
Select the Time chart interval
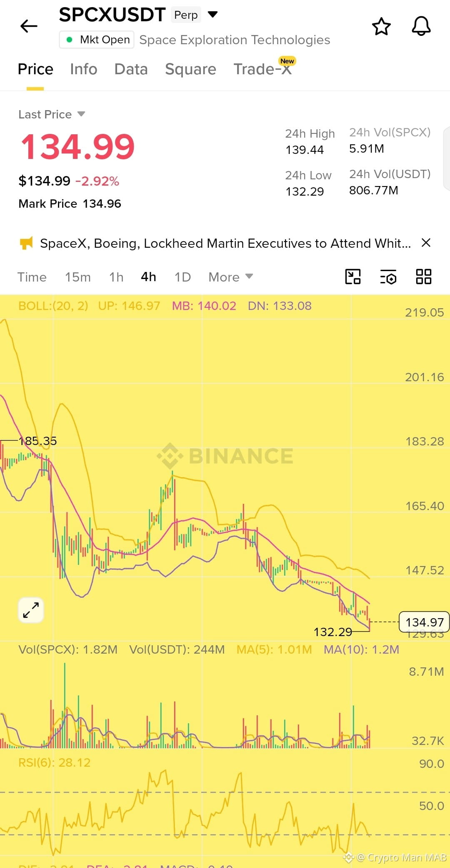coord(32,277)
